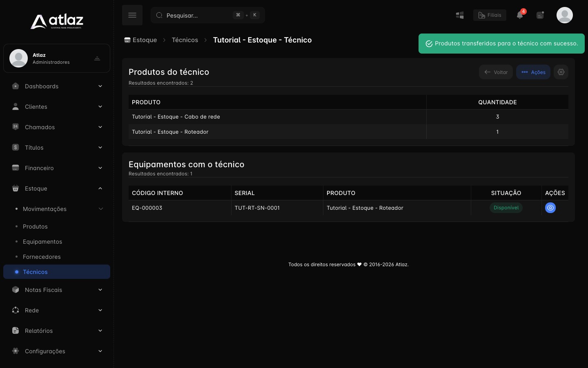588x368 pixels.
Task: Click the Filiais button in top bar
Action: [490, 15]
